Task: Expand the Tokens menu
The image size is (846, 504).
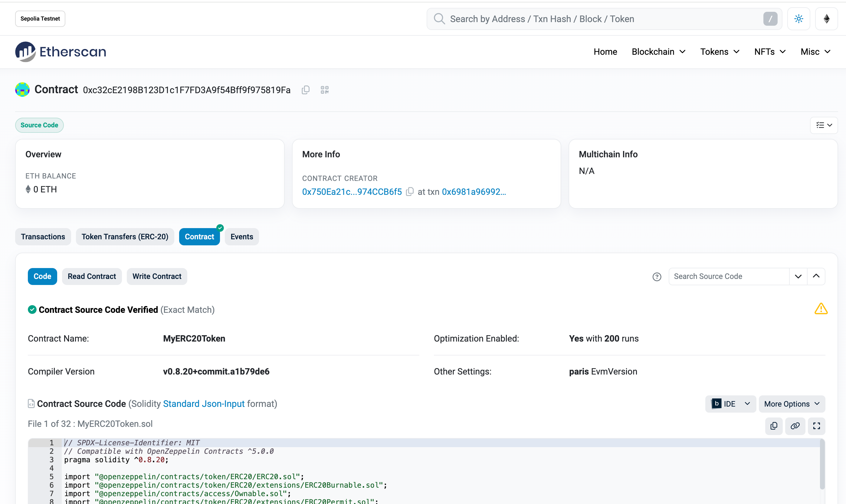Action: point(720,52)
